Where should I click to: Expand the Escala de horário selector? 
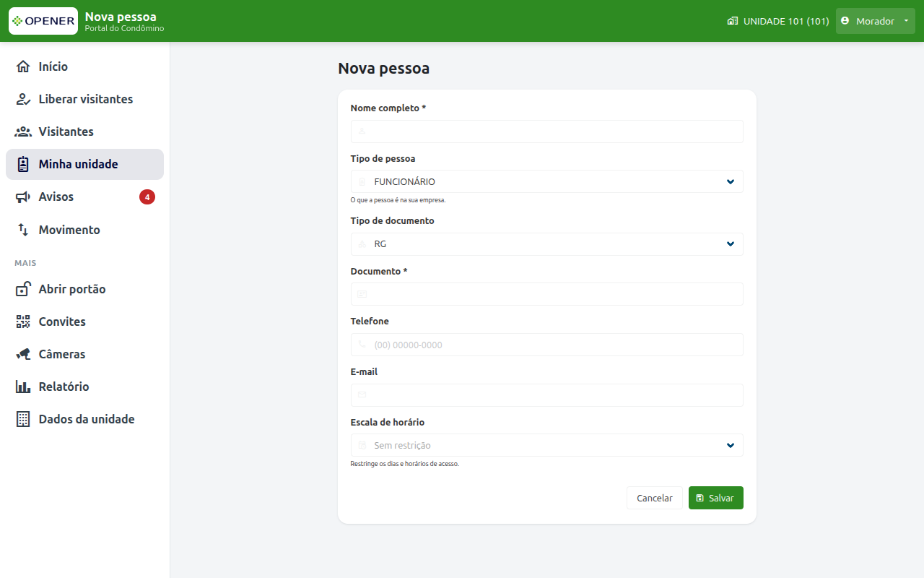tap(547, 445)
